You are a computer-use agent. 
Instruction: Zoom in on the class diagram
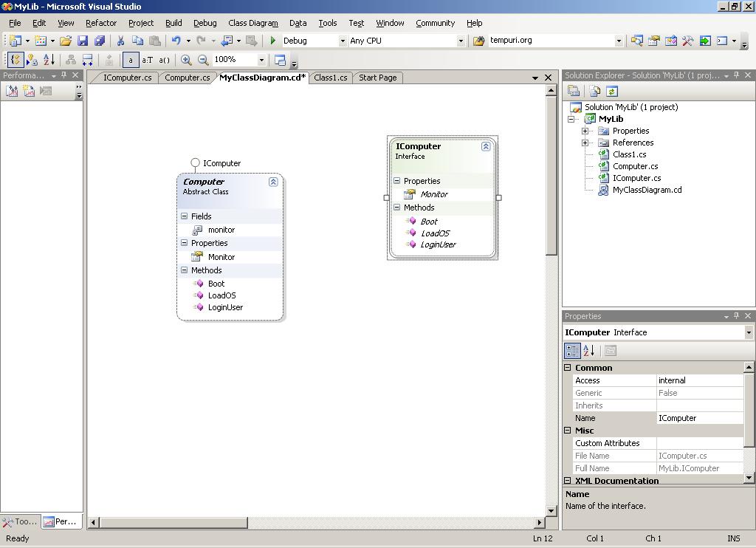tap(185, 60)
